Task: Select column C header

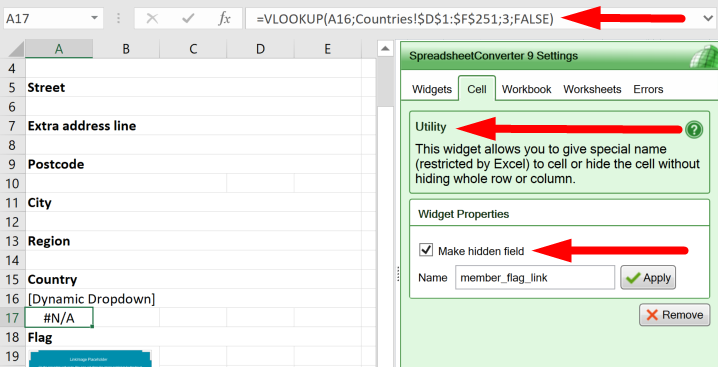Action: pyautogui.click(x=193, y=49)
